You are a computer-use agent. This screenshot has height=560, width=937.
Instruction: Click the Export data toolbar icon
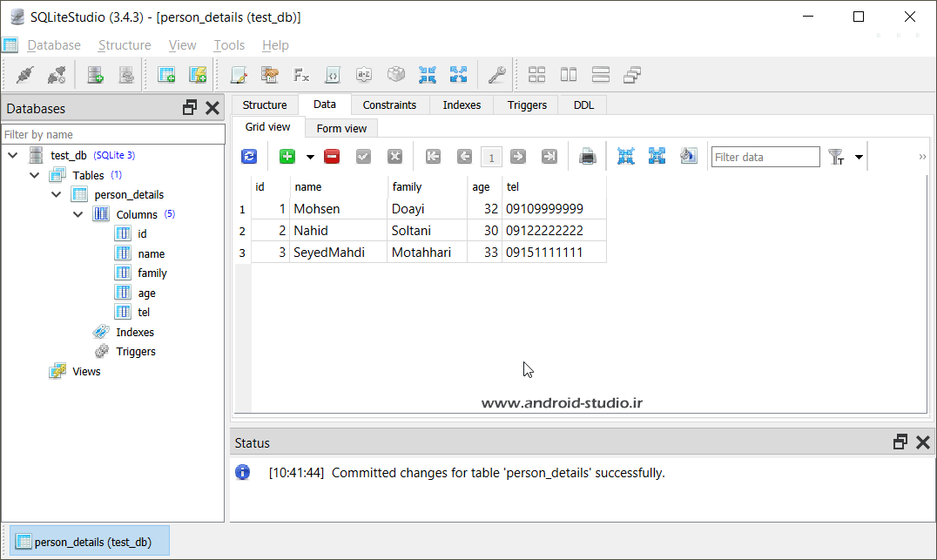[458, 75]
